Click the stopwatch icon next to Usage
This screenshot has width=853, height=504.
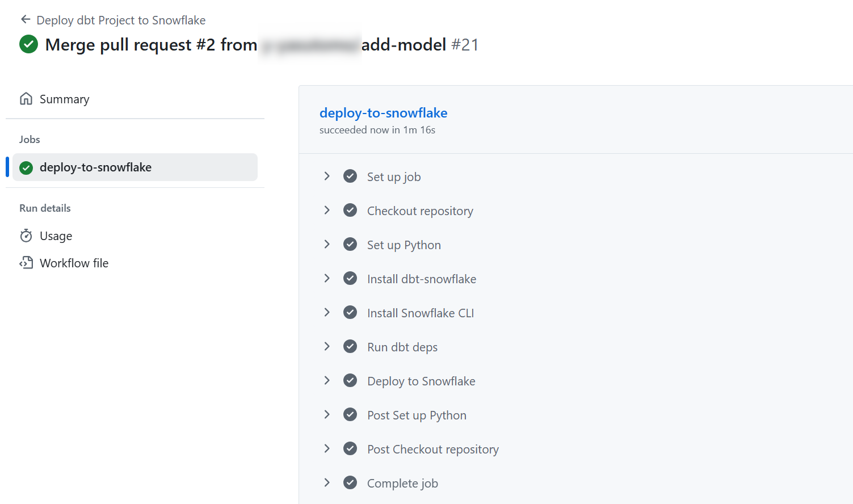tap(26, 236)
